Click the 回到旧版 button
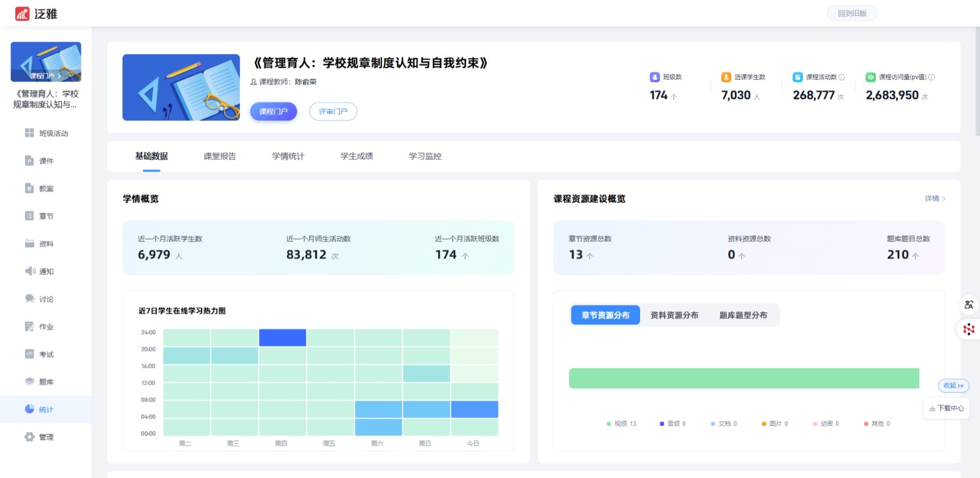This screenshot has height=478, width=980. pos(852,13)
